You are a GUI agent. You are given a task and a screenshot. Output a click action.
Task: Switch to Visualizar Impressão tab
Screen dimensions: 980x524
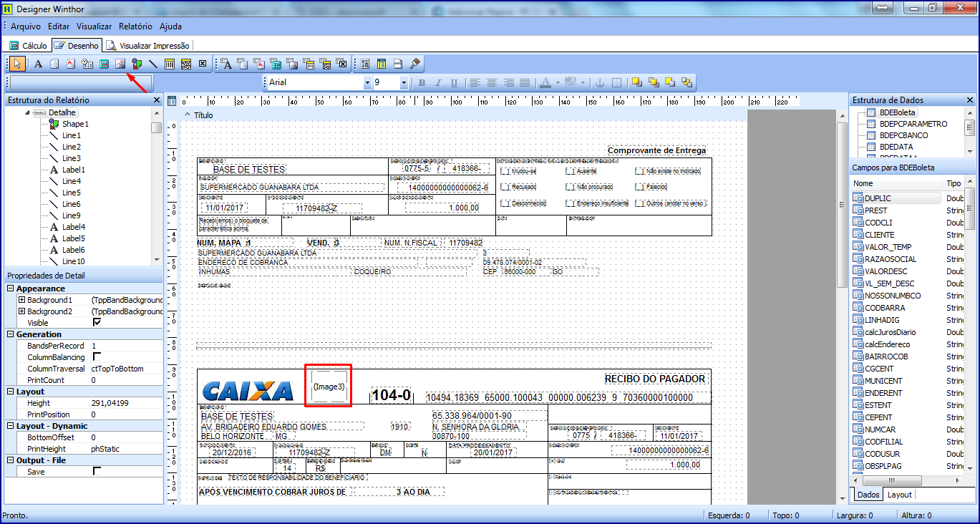(149, 46)
